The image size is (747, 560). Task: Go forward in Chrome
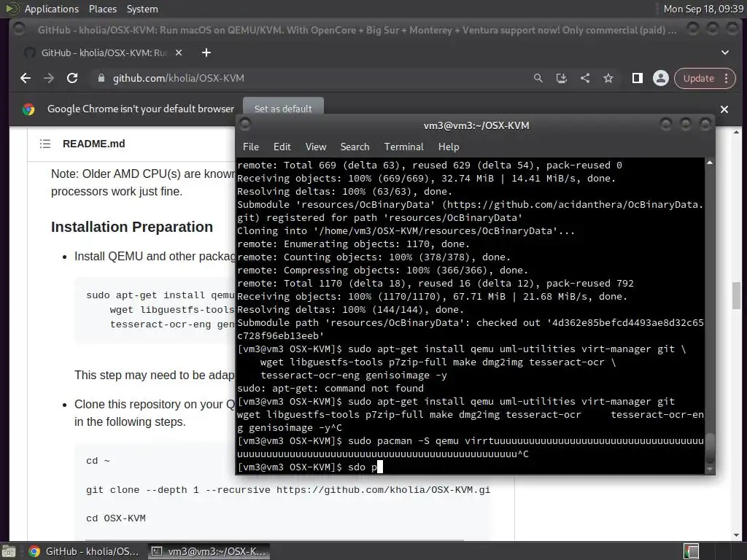[x=49, y=78]
